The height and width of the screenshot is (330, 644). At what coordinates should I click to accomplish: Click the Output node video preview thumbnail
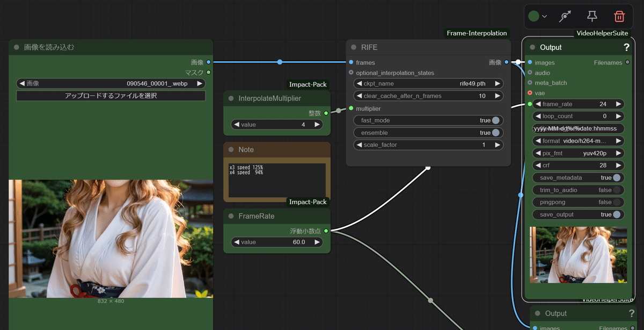click(x=577, y=255)
